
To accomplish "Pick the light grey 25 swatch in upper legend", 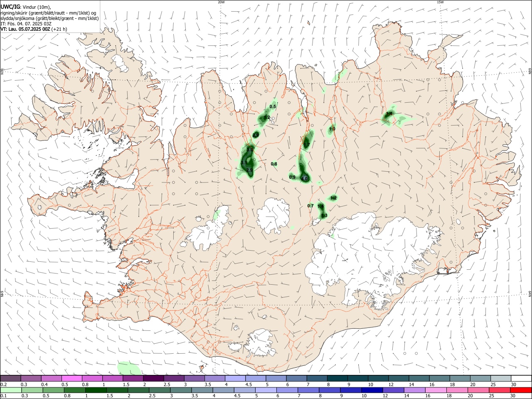I will [501, 379].
